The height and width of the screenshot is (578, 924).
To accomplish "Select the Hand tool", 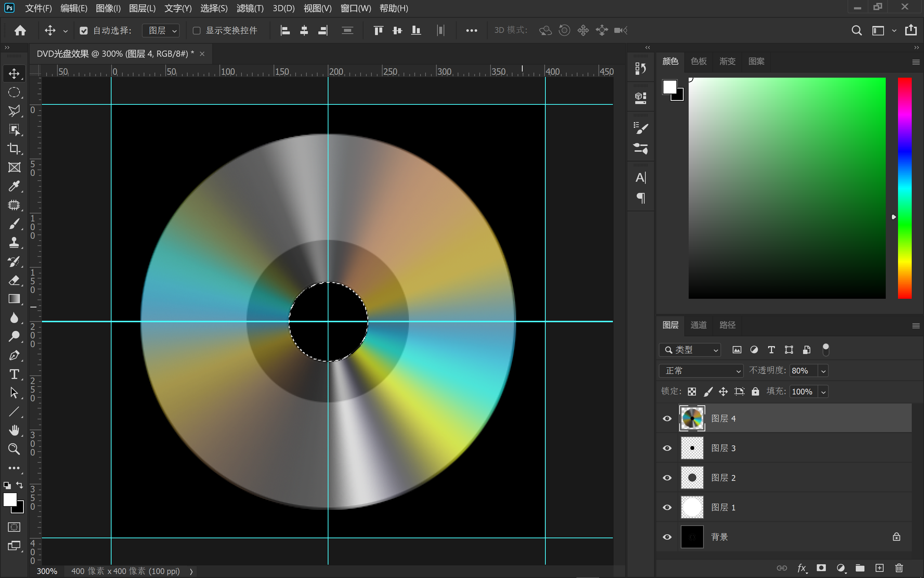I will coord(14,431).
